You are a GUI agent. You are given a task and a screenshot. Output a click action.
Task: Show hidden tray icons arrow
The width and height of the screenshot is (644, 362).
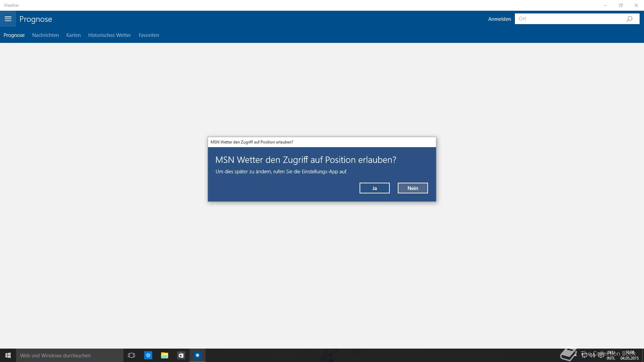[576, 355]
